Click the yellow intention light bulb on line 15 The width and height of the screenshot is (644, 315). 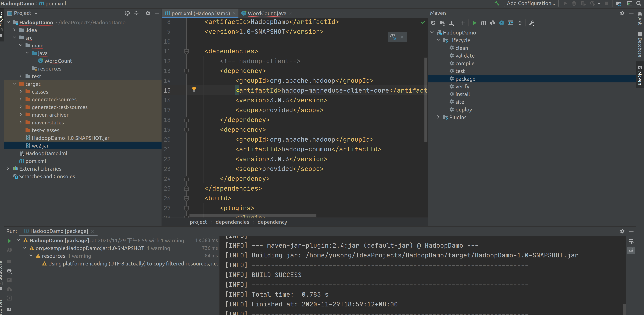click(194, 89)
